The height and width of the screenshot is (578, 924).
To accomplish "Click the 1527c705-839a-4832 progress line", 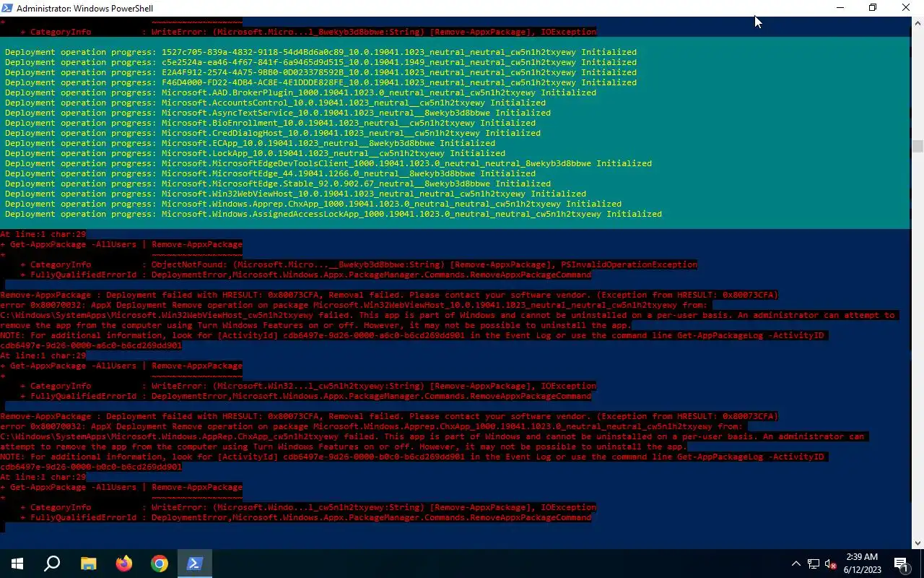I will [x=321, y=52].
